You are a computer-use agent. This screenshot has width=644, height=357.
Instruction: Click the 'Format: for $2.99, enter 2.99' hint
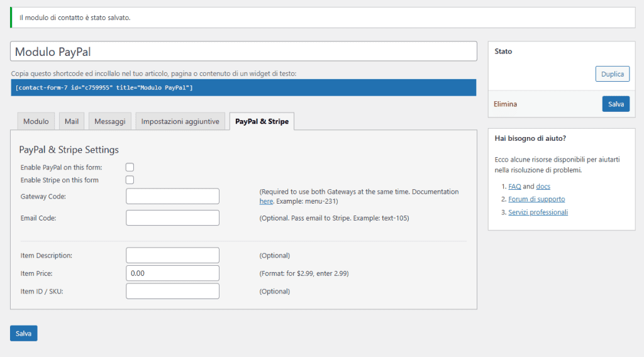(x=304, y=273)
